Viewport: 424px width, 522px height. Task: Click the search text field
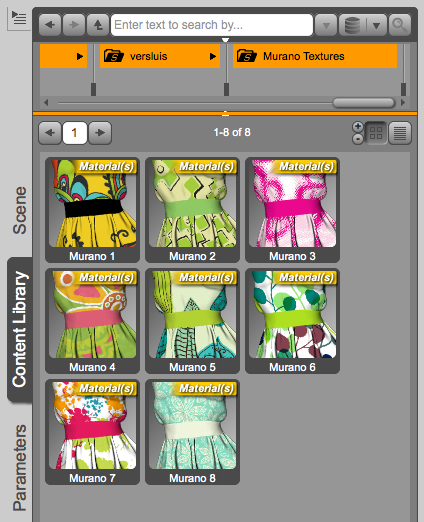click(x=212, y=25)
